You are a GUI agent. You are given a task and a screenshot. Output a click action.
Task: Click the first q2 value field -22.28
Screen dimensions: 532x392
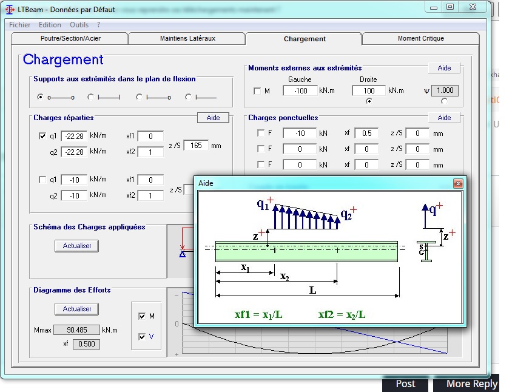74,152
